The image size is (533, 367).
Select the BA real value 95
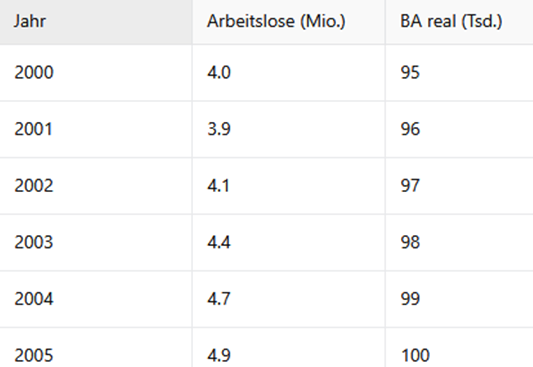pos(459,73)
